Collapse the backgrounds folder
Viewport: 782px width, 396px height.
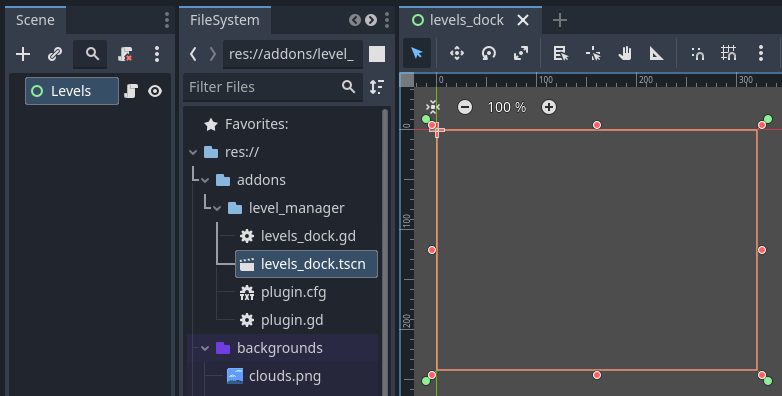(x=205, y=348)
